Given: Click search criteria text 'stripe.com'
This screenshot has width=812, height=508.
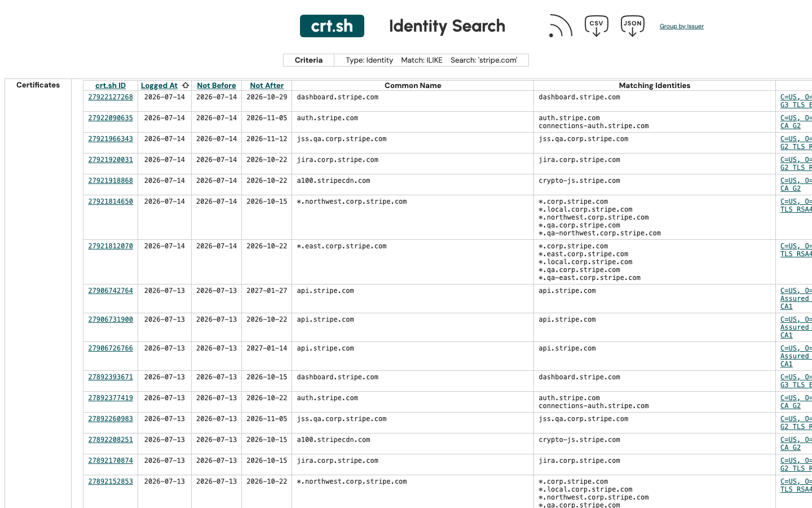Looking at the screenshot, I should coord(498,60).
